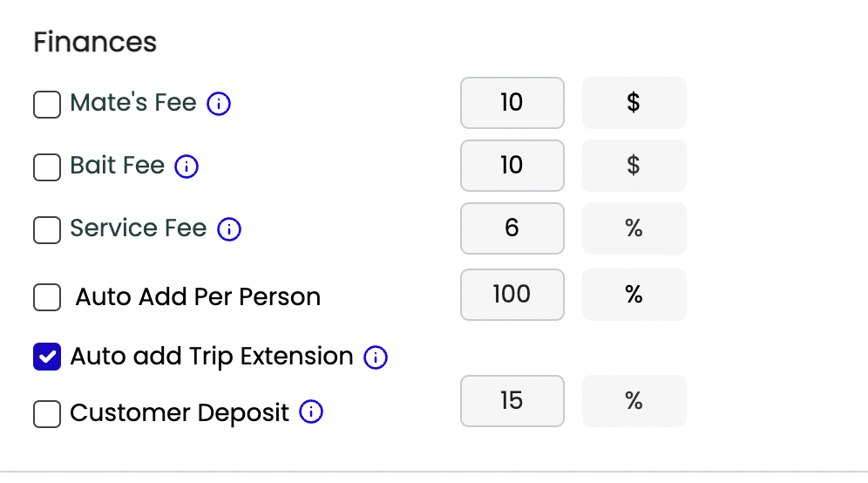Select Auto Add Per Person value field
Image resolution: width=868 pixels, height=483 pixels.
click(x=512, y=295)
